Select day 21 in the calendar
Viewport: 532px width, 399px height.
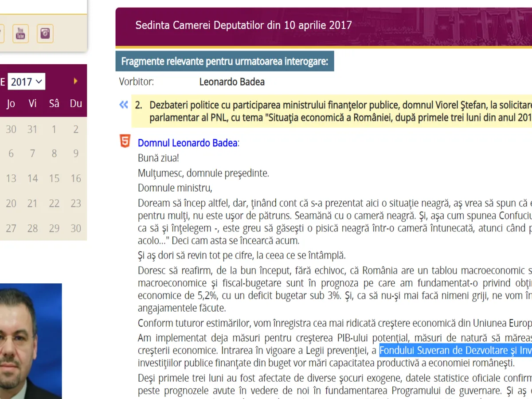32,203
